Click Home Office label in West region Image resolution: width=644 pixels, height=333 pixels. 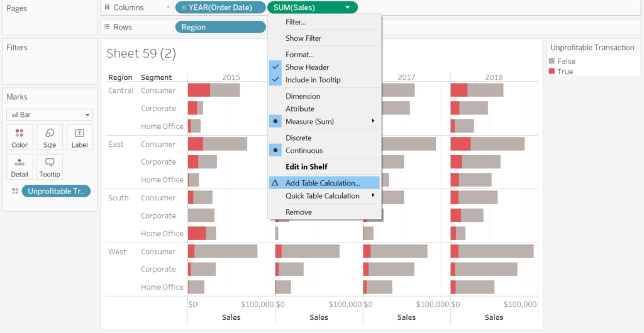(162, 287)
